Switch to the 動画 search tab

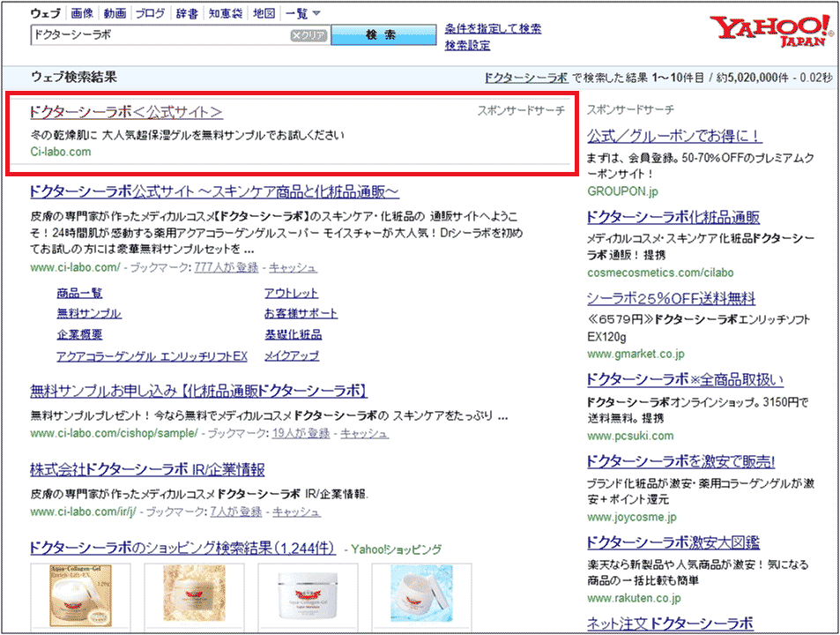(x=114, y=14)
